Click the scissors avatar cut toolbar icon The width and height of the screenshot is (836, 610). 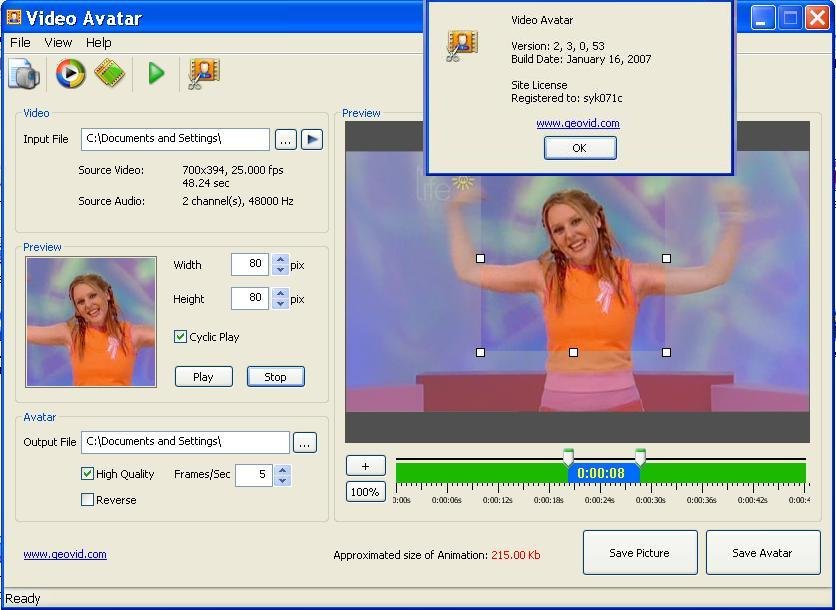(203, 73)
